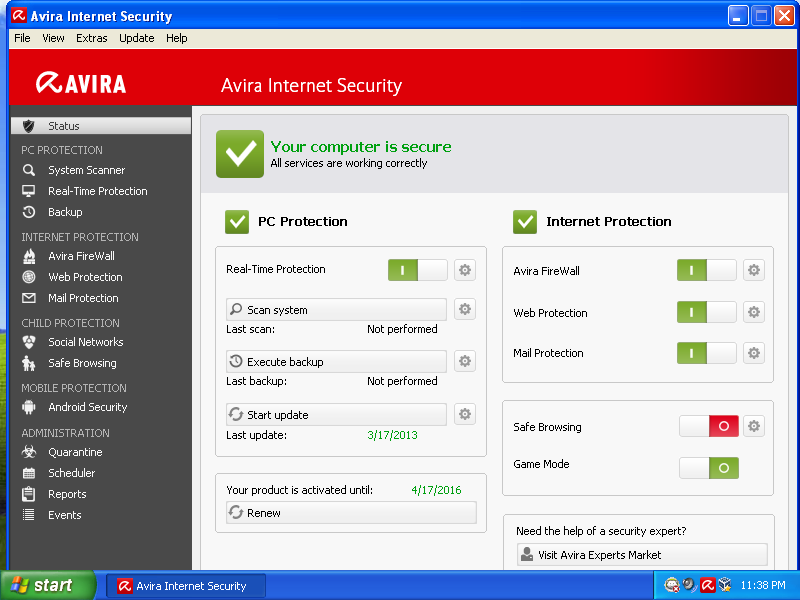Click the Renew button
The image size is (800, 600).
coord(351,512)
